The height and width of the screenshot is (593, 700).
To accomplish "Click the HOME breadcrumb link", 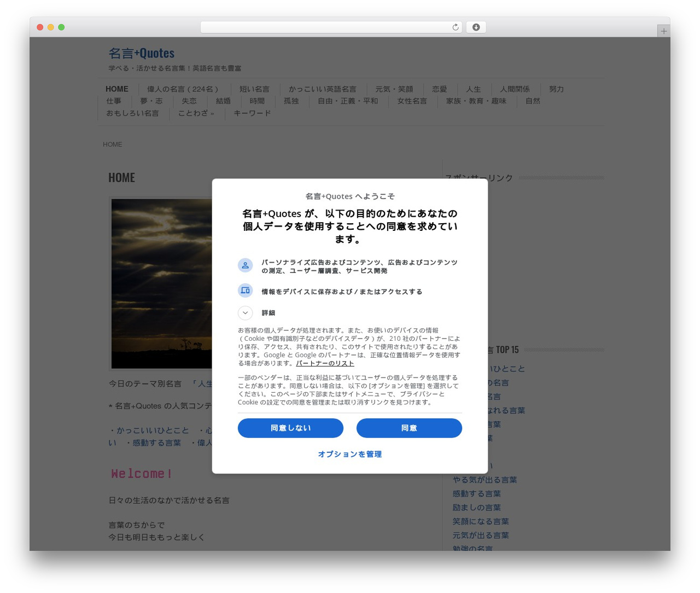I will pos(113,144).
